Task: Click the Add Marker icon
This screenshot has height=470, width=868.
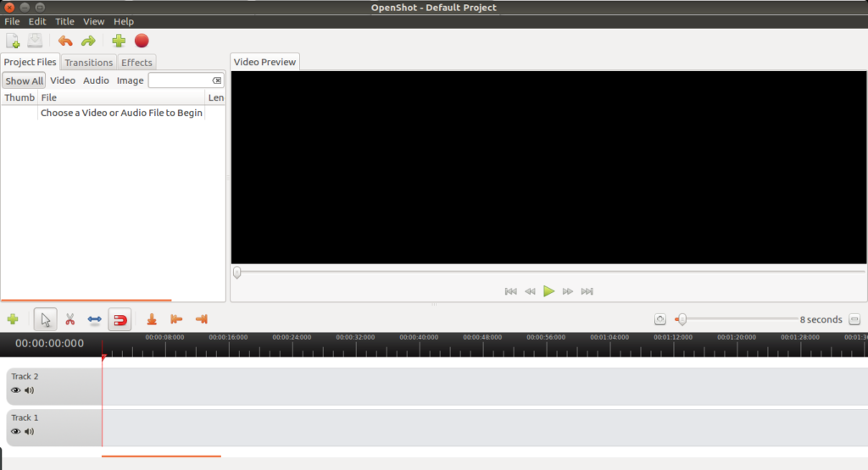Action: click(152, 319)
